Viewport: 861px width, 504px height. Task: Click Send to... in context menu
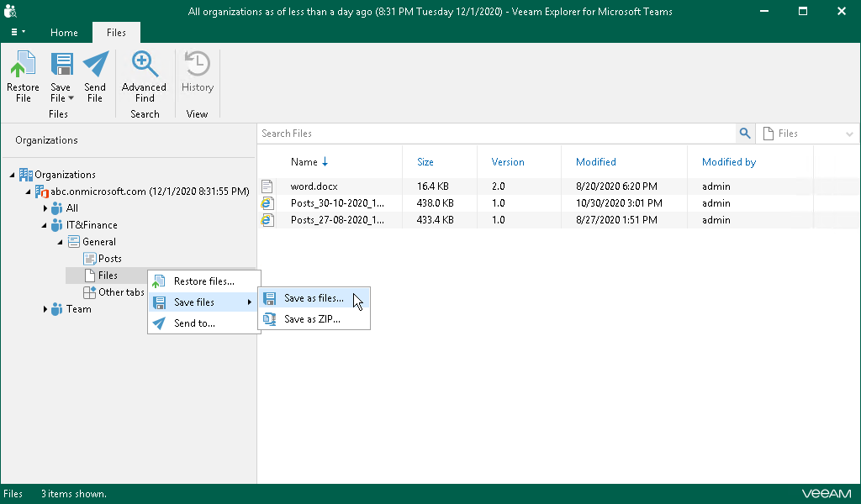(194, 323)
